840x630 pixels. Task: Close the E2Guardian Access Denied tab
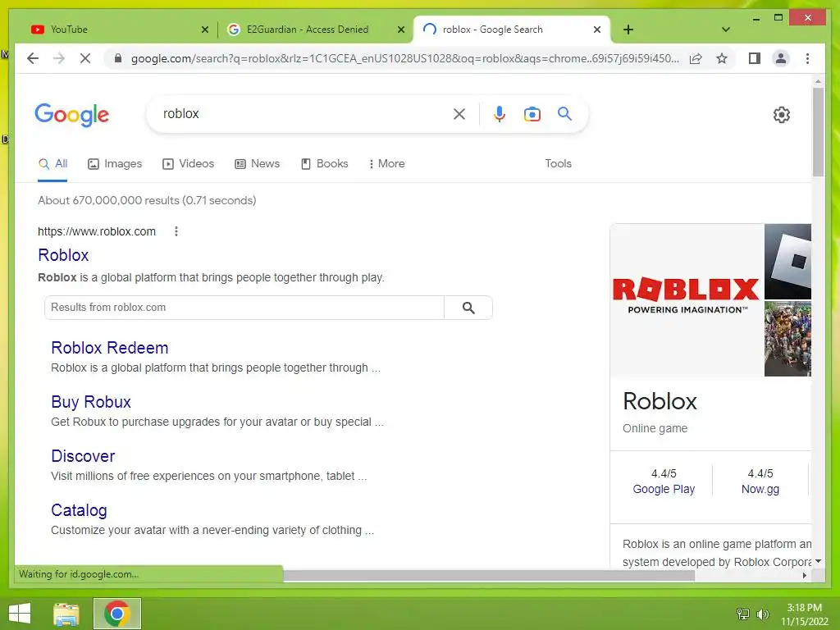tap(400, 30)
